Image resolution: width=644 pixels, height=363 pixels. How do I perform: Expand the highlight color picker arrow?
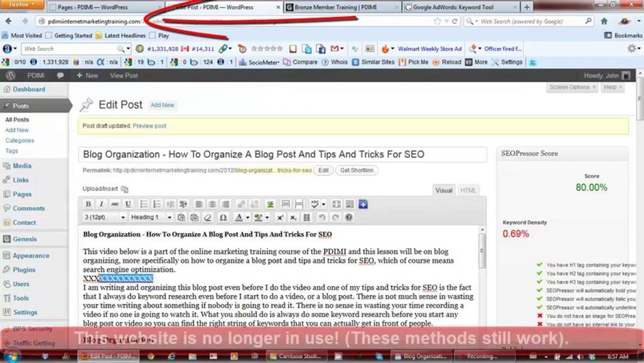[267, 217]
